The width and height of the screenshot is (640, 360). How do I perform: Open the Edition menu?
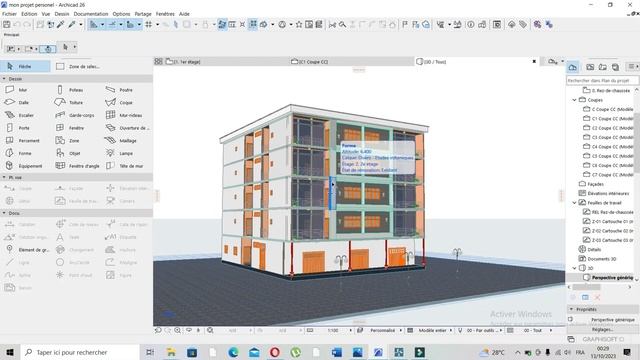tap(29, 14)
